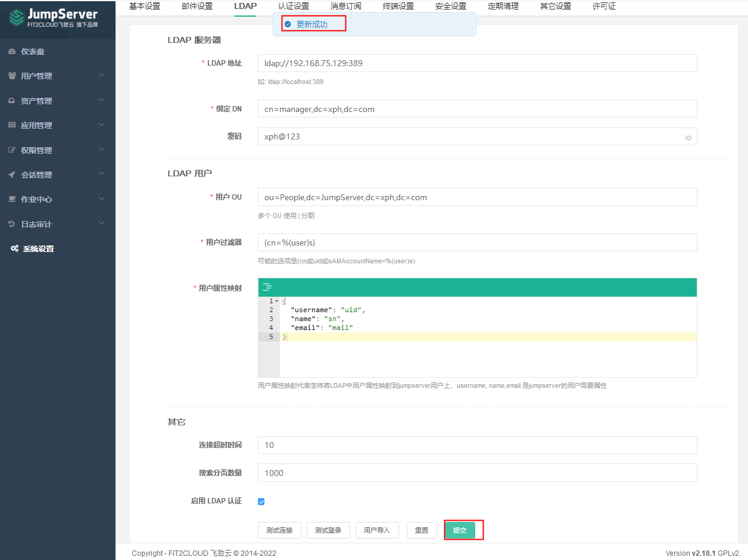This screenshot has width=748, height=560.
Task: Click the rocket icon beside 会话管理
Action: tap(12, 175)
